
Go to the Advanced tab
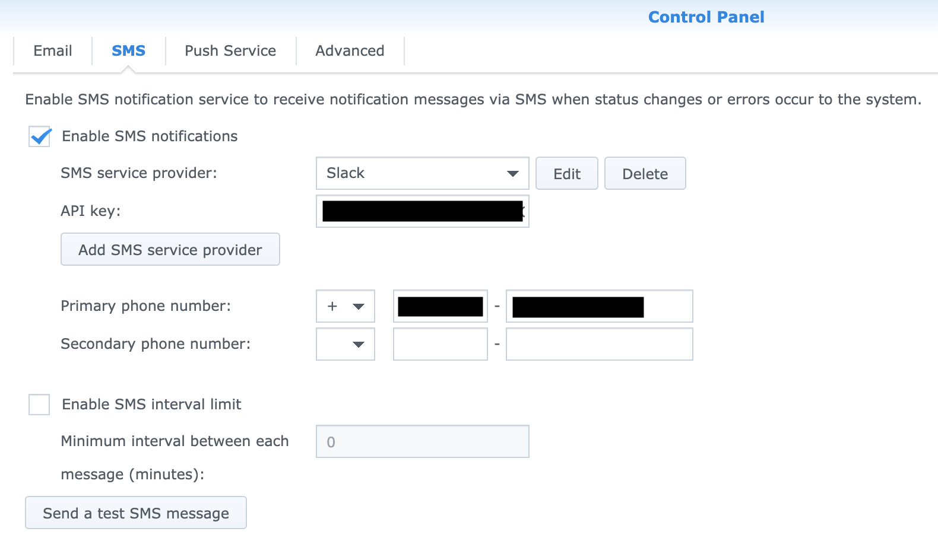click(350, 51)
